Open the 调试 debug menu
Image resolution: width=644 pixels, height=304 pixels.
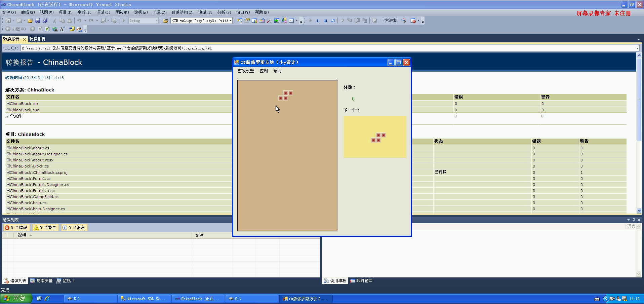(x=103, y=12)
